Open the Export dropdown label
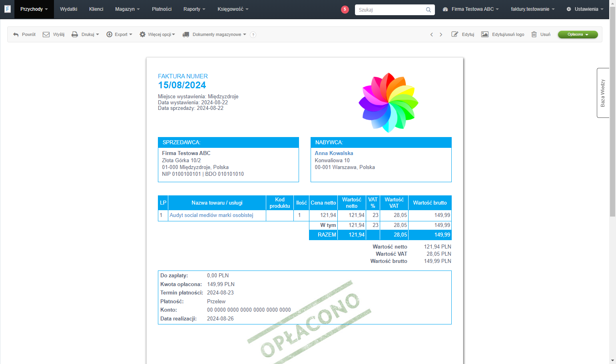The width and height of the screenshot is (616, 364). (124, 35)
